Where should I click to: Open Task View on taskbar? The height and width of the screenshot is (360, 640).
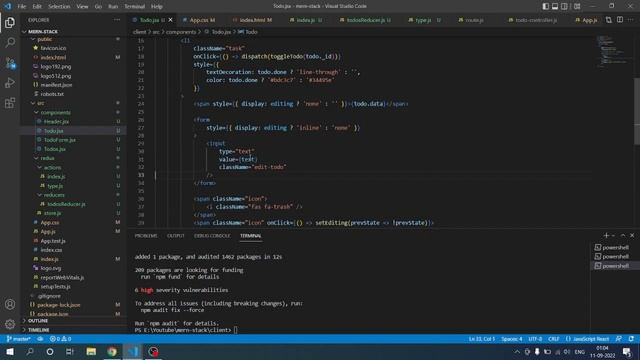[x=70, y=351]
